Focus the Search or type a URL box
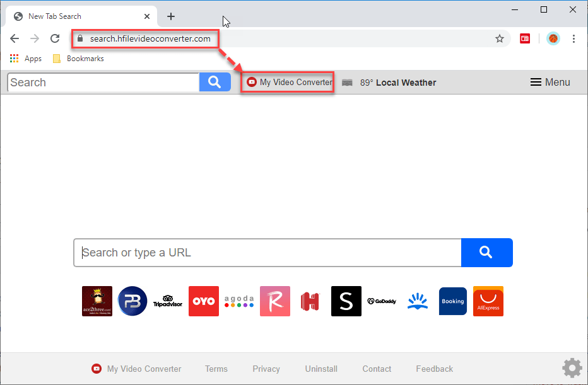The image size is (588, 385). 268,253
